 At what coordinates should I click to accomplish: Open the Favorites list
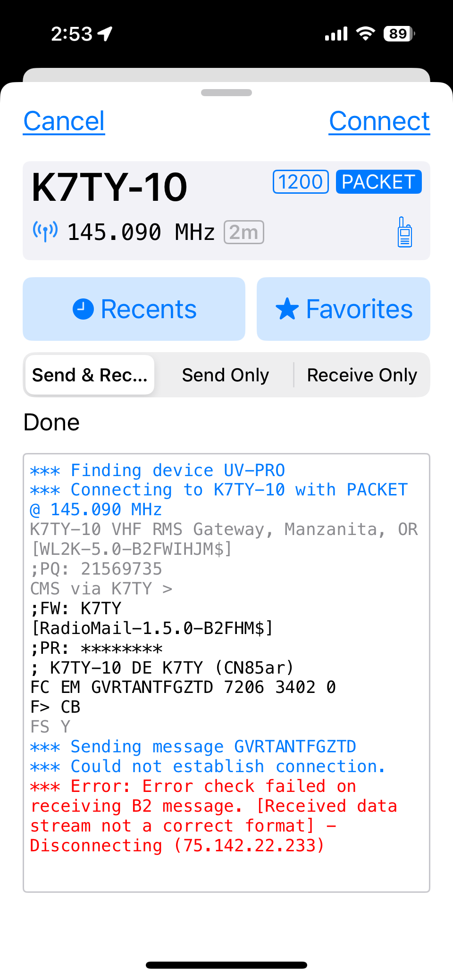coord(344,309)
